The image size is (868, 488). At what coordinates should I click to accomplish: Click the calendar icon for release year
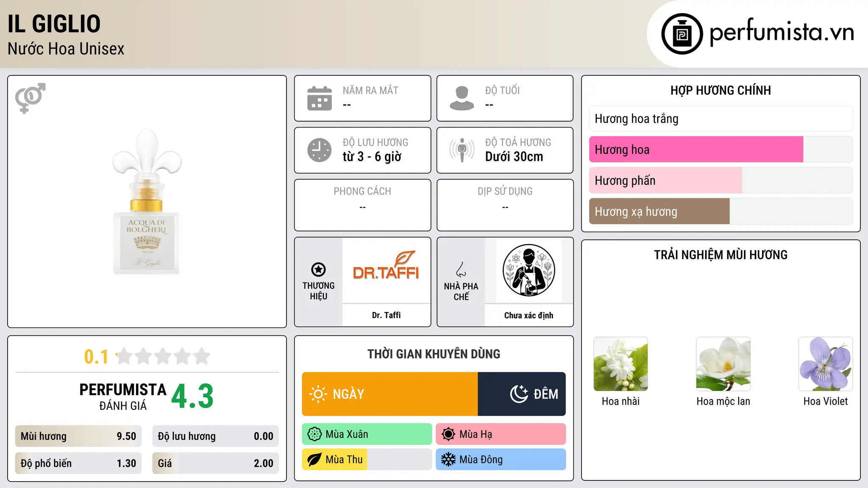click(320, 98)
